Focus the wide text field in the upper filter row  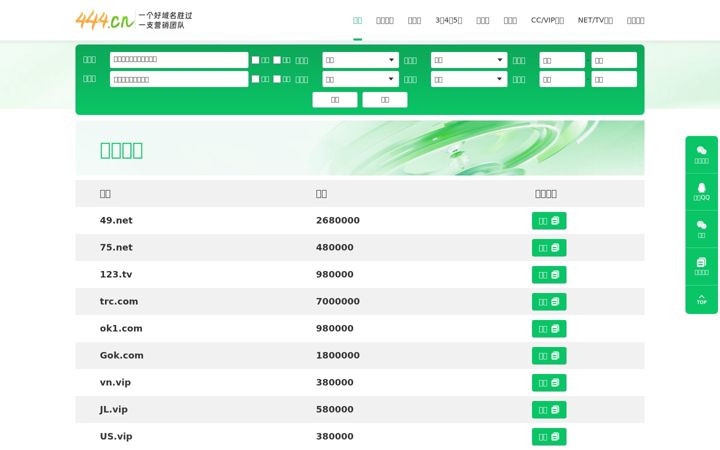tap(179, 60)
